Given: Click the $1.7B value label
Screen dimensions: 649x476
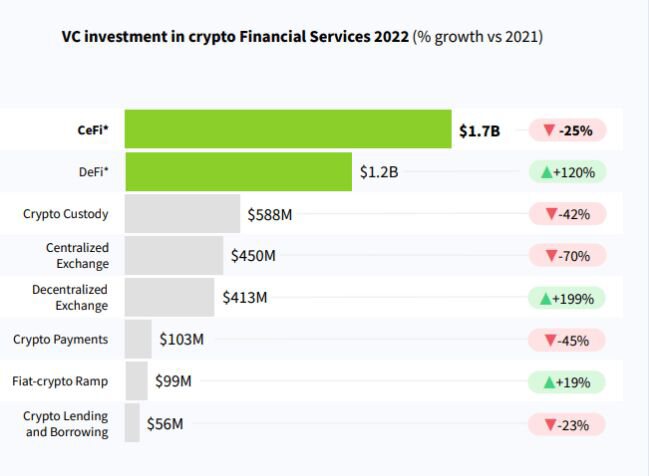Looking at the screenshot, I should 479,130.
